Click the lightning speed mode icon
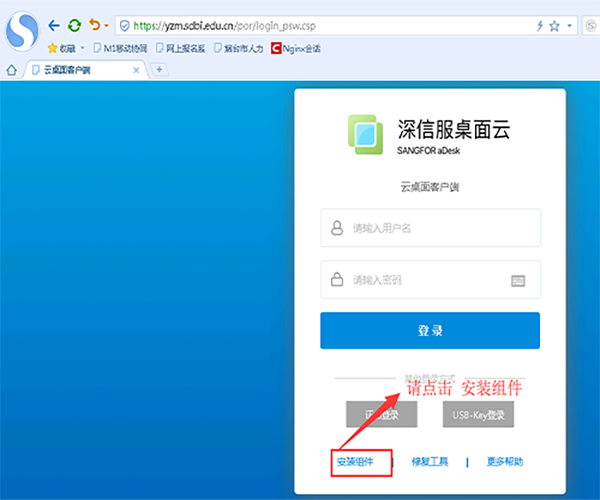This screenshot has width=600, height=500. 541,24
